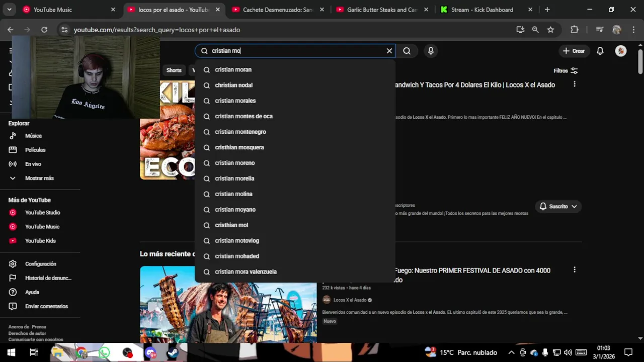
Task: Open Chrome media controls icon
Action: point(599,30)
